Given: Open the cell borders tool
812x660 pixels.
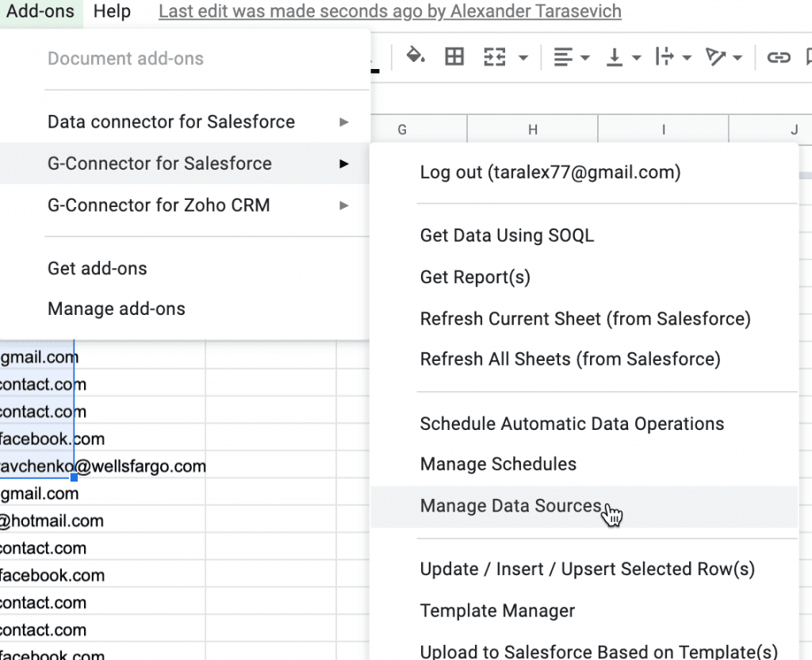Looking at the screenshot, I should click(x=454, y=56).
